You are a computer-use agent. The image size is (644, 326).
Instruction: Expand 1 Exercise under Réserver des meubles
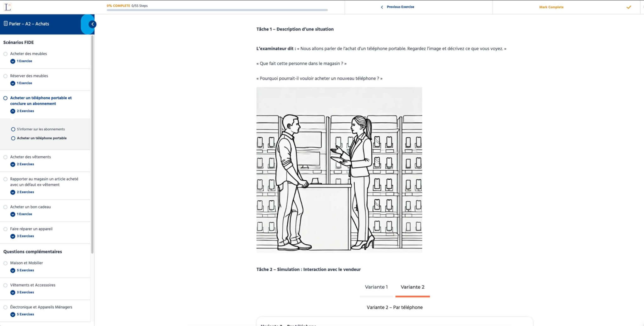pos(13,83)
